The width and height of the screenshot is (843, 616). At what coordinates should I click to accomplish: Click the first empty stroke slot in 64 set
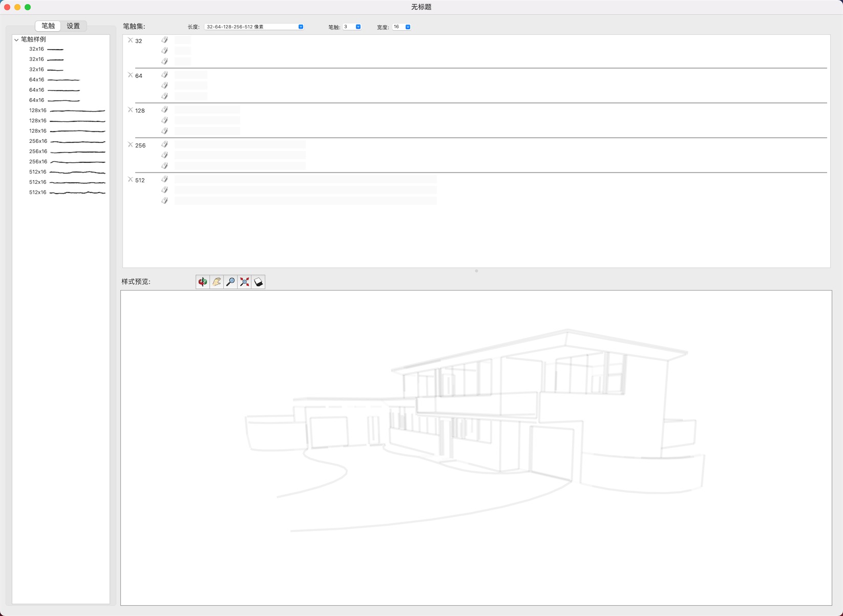[x=191, y=74]
